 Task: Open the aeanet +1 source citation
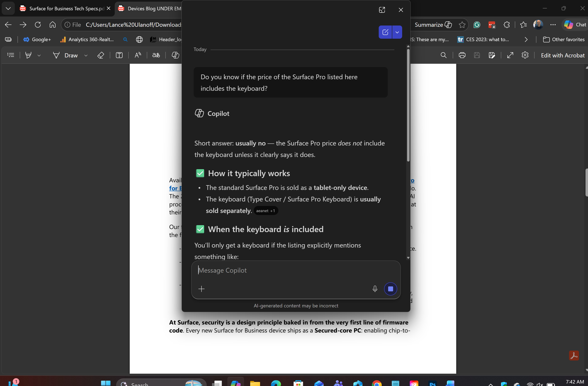click(x=266, y=211)
